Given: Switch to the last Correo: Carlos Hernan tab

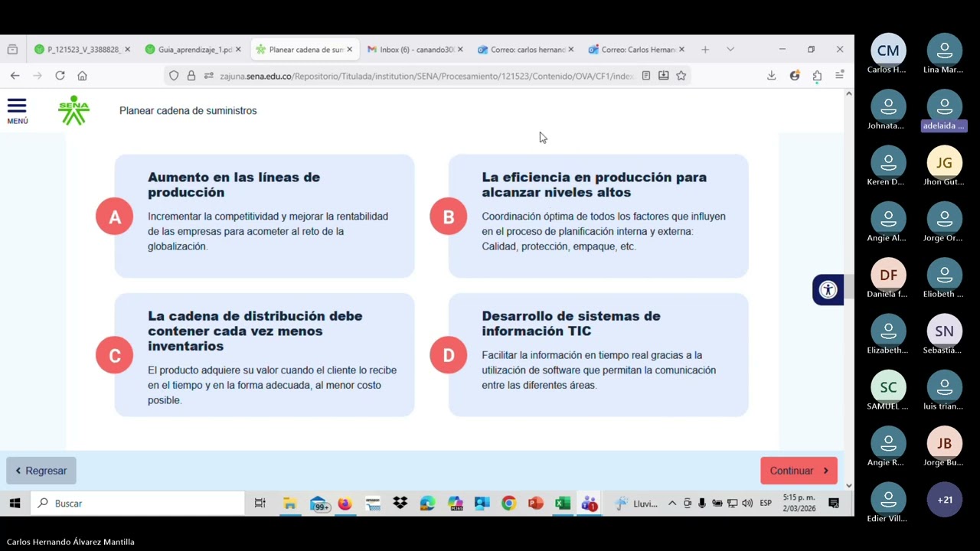Looking at the screenshot, I should tap(636, 49).
